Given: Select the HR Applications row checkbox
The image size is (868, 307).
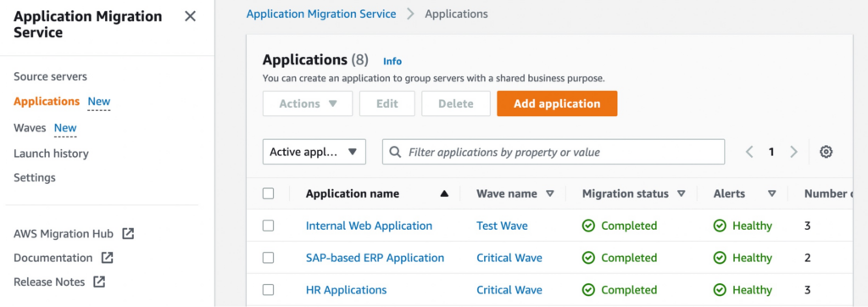Looking at the screenshot, I should (x=269, y=290).
